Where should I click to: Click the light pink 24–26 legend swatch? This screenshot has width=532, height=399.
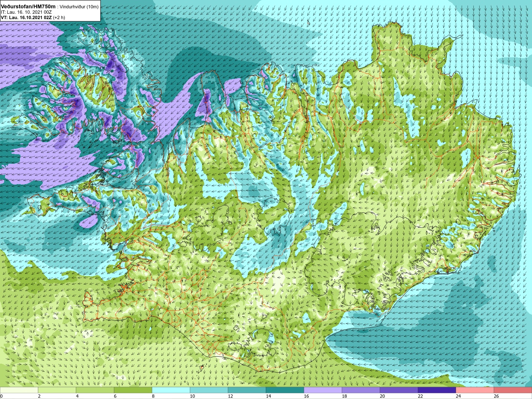[x=475, y=390]
